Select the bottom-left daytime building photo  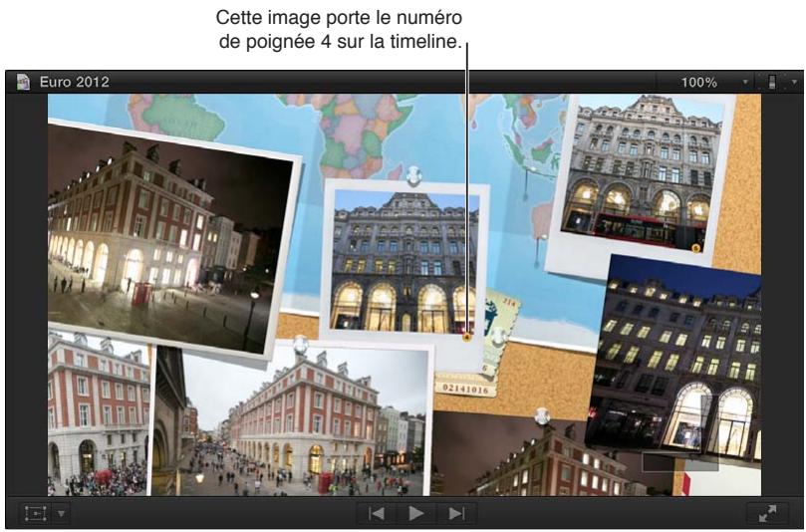point(98,413)
